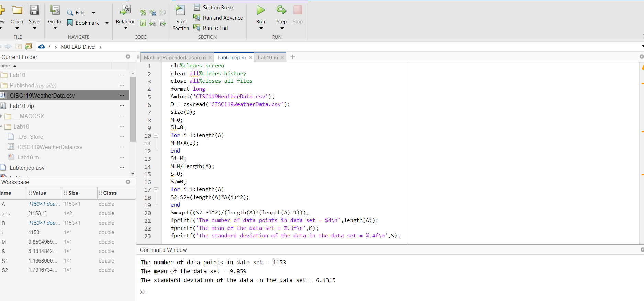The height and width of the screenshot is (301, 644).
Task: Add a new editor tab
Action: click(292, 57)
